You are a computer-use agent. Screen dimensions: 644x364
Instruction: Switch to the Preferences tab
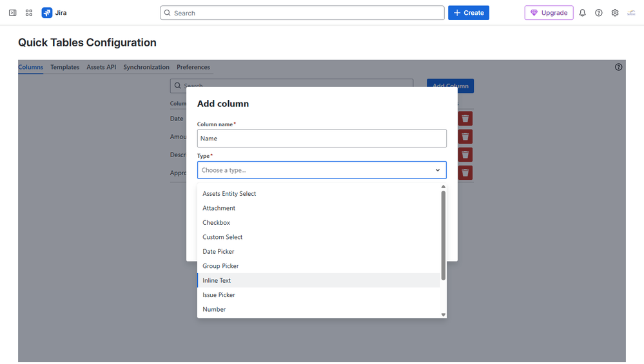tap(193, 67)
